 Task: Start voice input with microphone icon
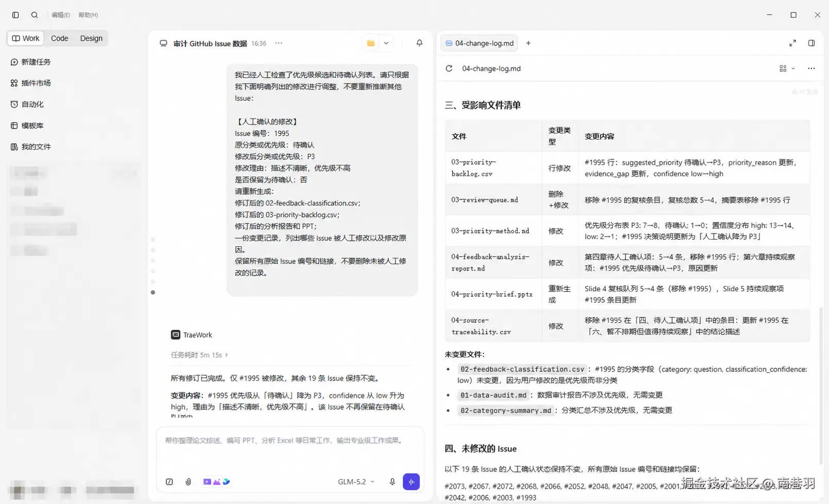pos(392,482)
